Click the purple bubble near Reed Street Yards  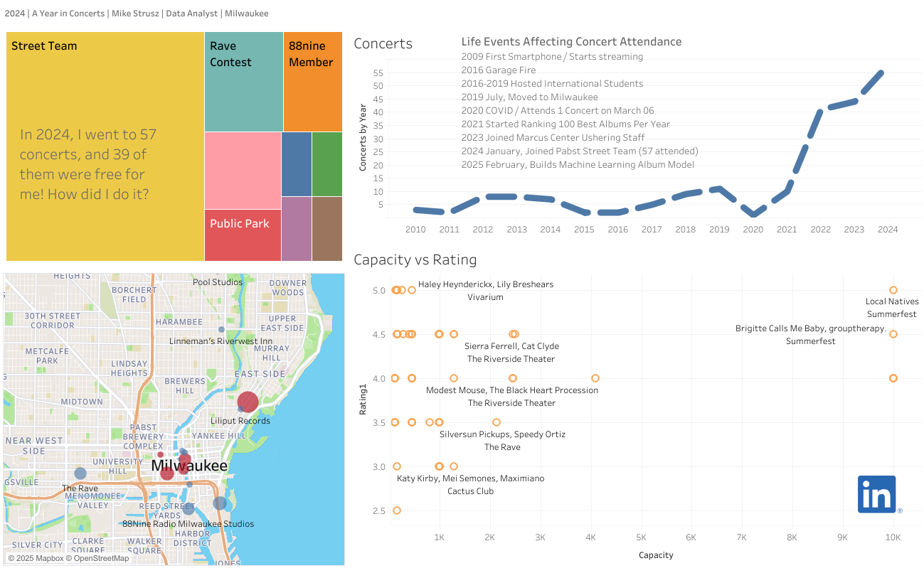coord(220,503)
